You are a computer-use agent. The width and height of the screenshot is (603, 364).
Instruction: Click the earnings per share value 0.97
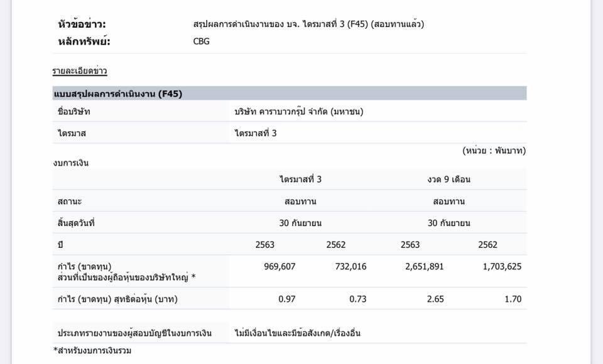tap(287, 299)
